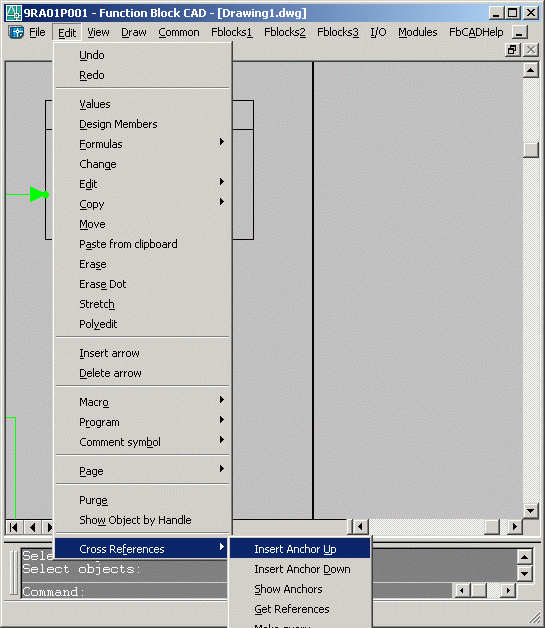Click the Function Block CAD title bar icon
The image size is (545, 628).
coord(13,12)
